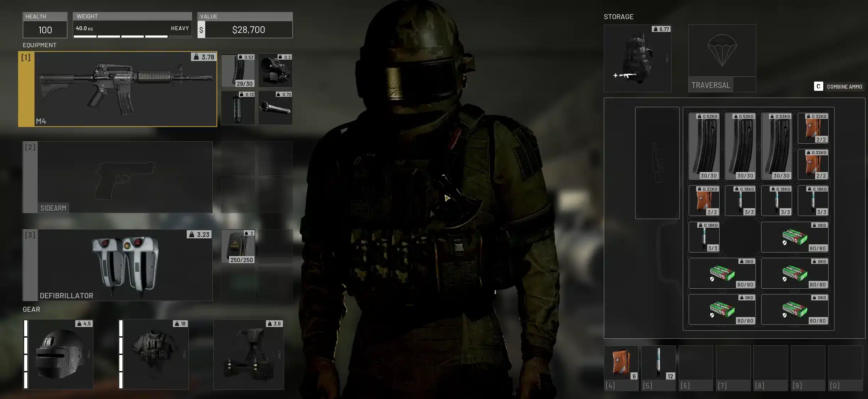Viewport: 868px width, 399px height.
Task: Click the 250/250 defibrillator battery
Action: [238, 246]
